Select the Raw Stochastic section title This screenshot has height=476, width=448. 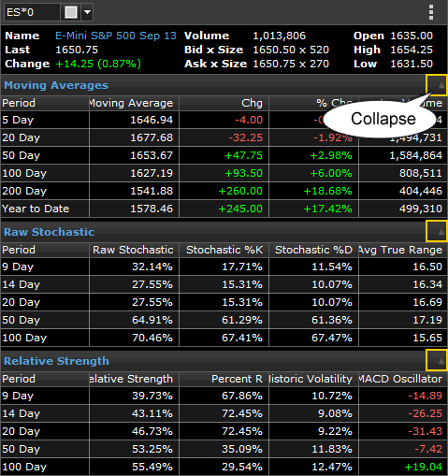[49, 232]
